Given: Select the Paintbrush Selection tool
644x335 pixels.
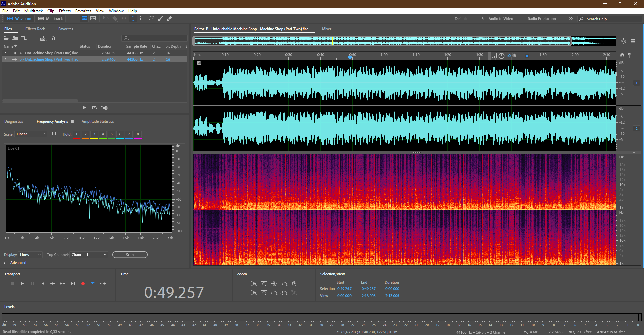Looking at the screenshot, I should (160, 18).
